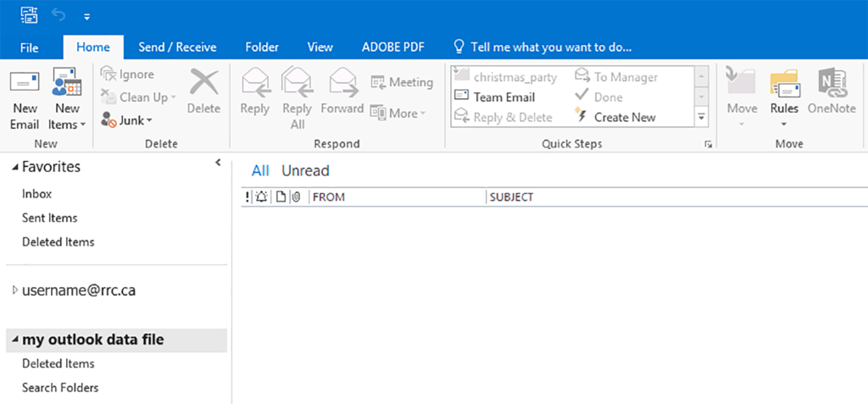This screenshot has height=404, width=868.
Task: Open the New Items menu
Action: (x=67, y=116)
